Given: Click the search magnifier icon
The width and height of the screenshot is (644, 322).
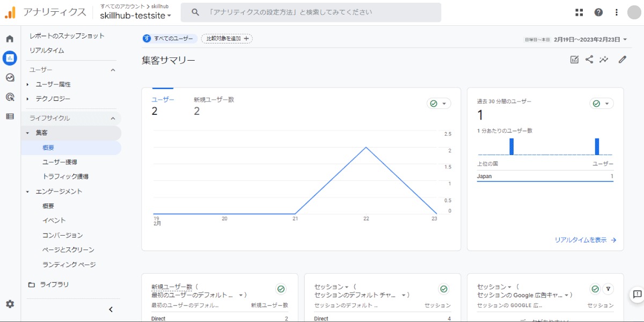Looking at the screenshot, I should [x=195, y=12].
